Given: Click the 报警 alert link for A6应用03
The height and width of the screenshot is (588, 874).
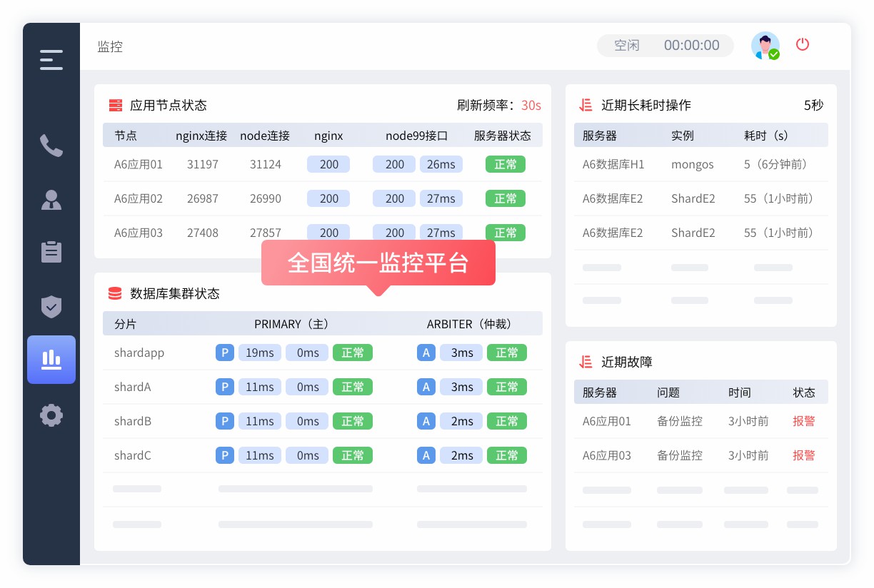Looking at the screenshot, I should coord(804,455).
